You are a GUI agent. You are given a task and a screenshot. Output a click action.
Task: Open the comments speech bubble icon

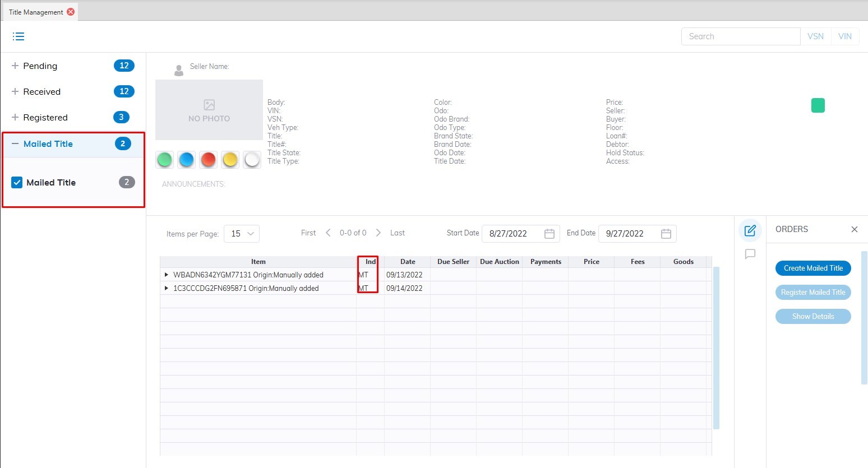(750, 254)
